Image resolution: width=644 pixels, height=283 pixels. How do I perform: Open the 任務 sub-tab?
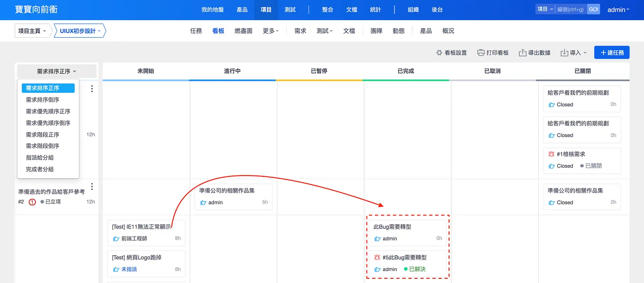pyautogui.click(x=196, y=31)
